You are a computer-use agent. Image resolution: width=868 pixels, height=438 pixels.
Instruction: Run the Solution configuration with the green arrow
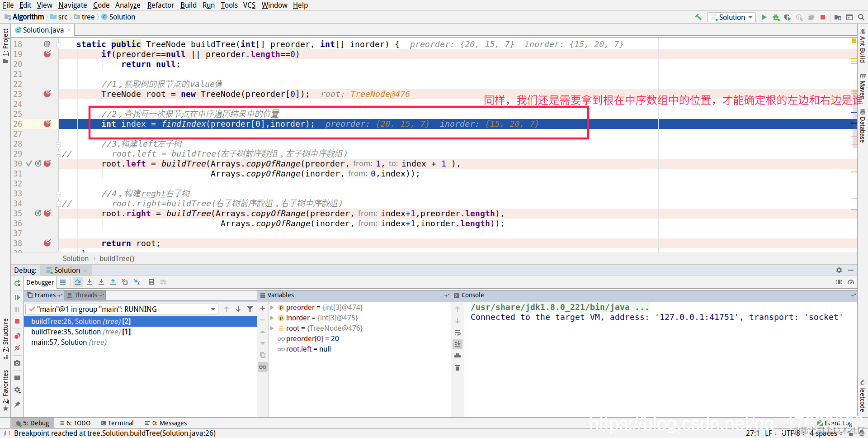[x=764, y=17]
